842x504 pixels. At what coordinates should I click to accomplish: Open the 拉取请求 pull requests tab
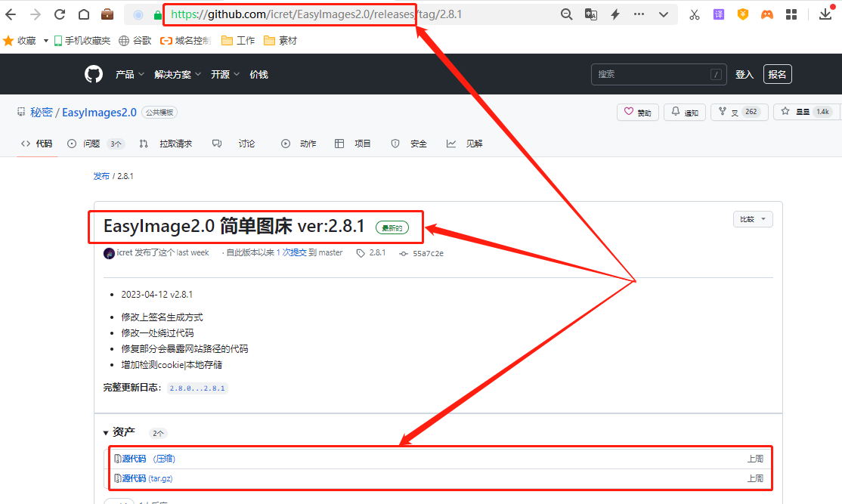click(x=175, y=143)
